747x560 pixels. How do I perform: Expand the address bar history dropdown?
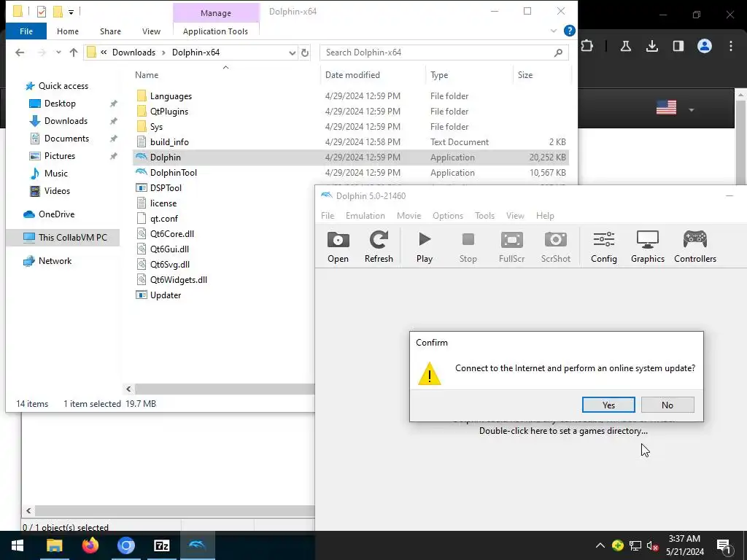292,52
